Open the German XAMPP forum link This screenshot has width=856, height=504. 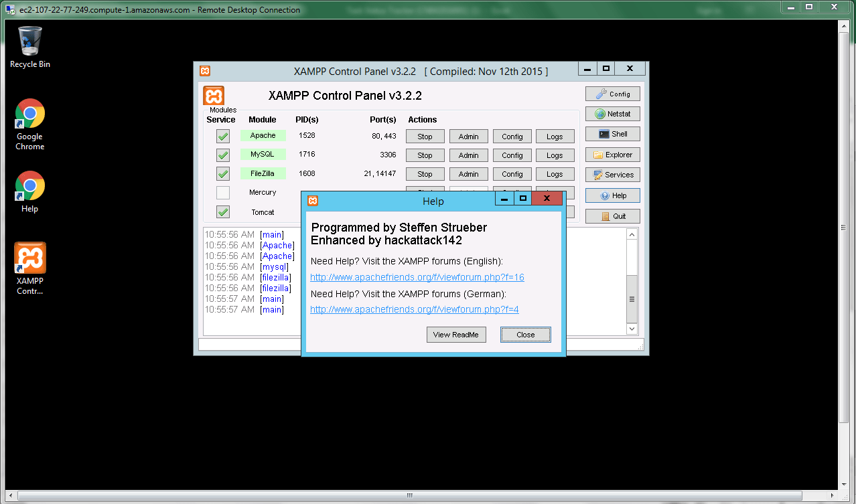[x=414, y=309]
